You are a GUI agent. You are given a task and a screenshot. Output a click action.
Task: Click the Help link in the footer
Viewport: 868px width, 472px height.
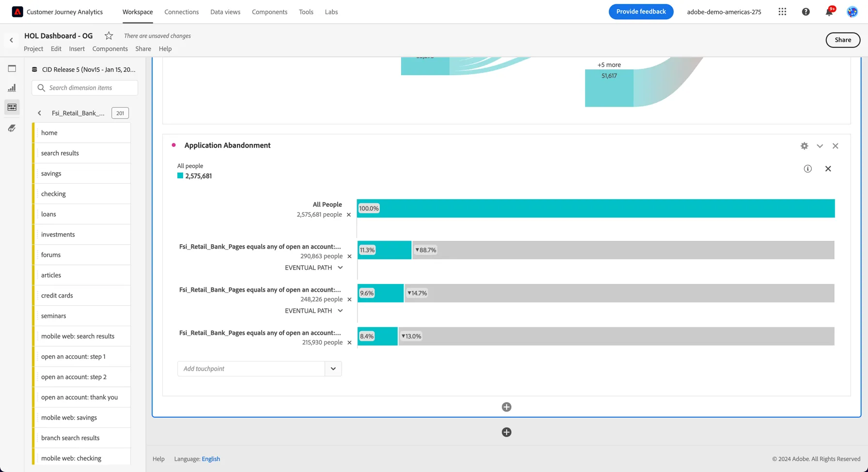click(158, 459)
